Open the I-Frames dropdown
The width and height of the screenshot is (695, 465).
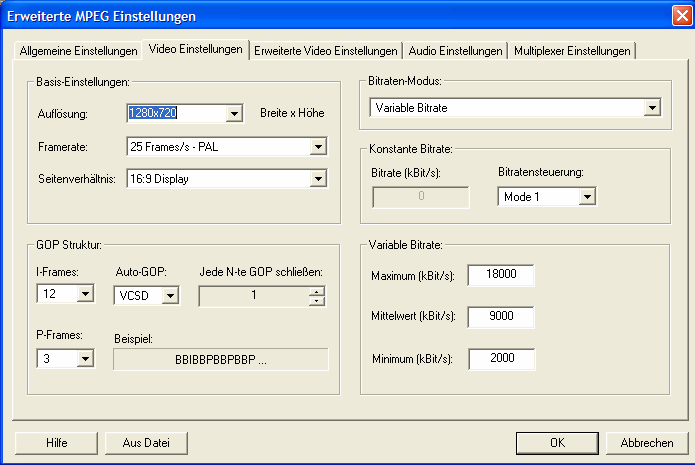coord(85,295)
